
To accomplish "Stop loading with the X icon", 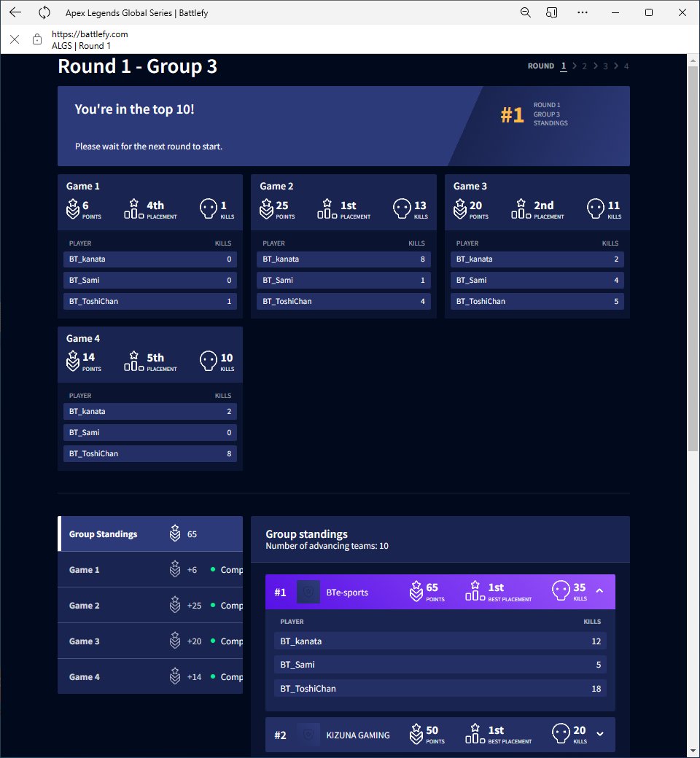I will coord(15,39).
